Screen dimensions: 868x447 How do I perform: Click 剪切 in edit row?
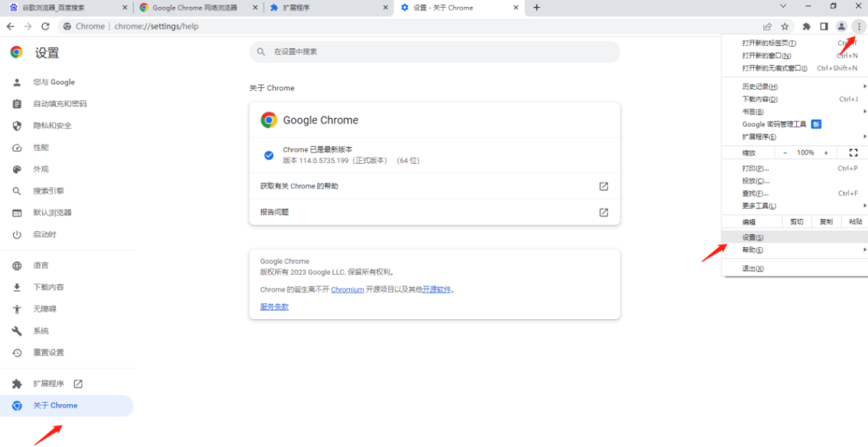click(797, 222)
